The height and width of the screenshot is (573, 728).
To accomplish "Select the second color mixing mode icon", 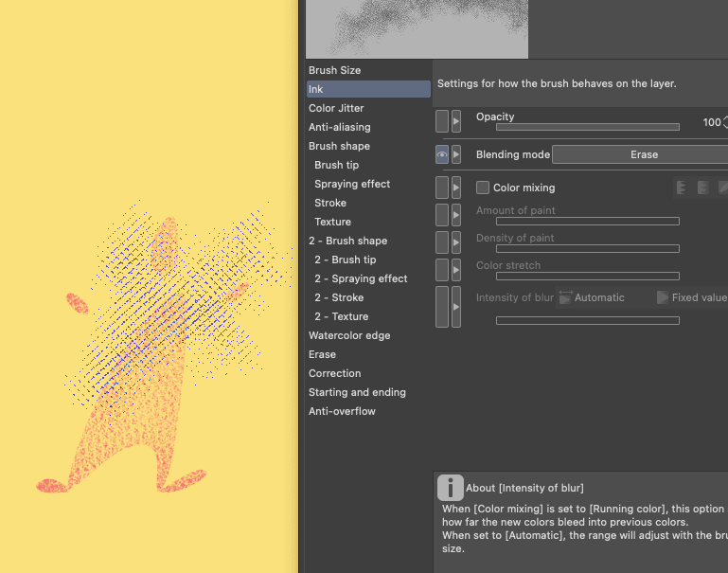I will (702, 188).
